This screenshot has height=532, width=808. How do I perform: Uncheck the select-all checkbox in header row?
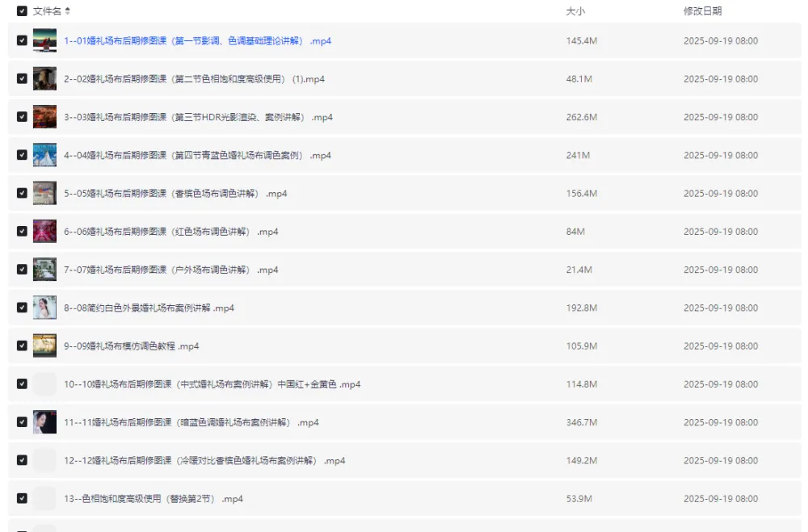(23, 11)
